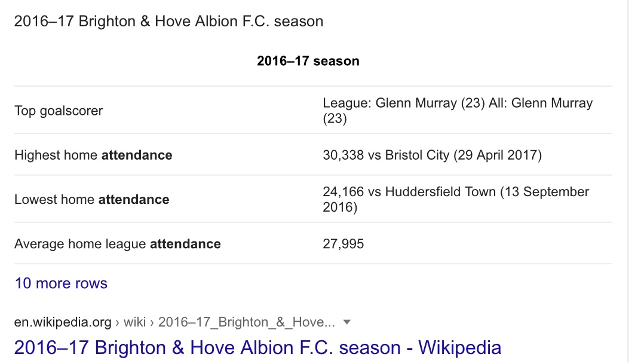Click the 'All: Glenn Murray' text
The width and height of the screenshot is (644, 363).
click(x=541, y=103)
